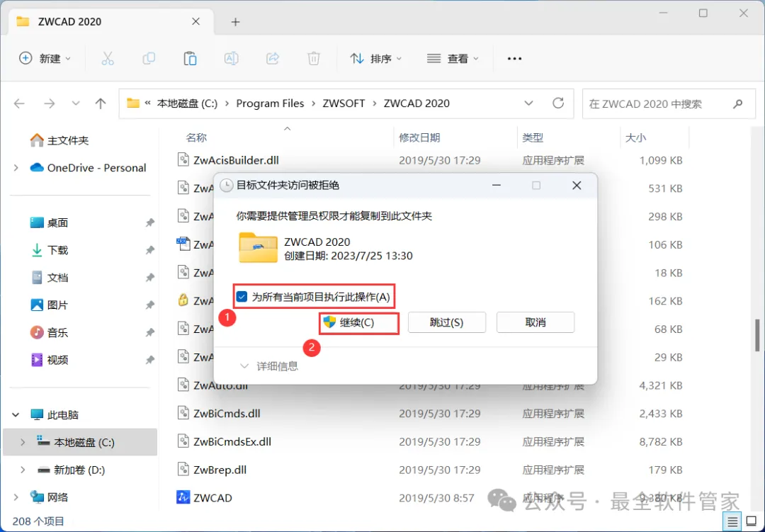The image size is (765, 532).
Task: Open 视频 in sidebar
Action: pyautogui.click(x=49, y=360)
